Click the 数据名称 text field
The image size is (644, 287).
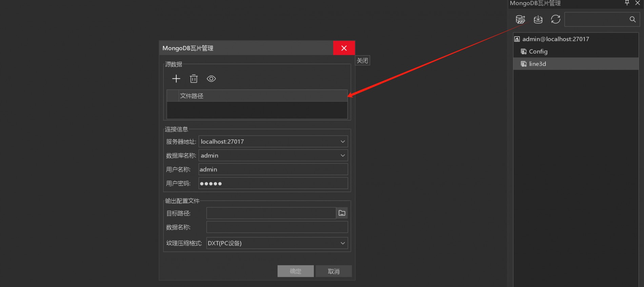coord(277,227)
